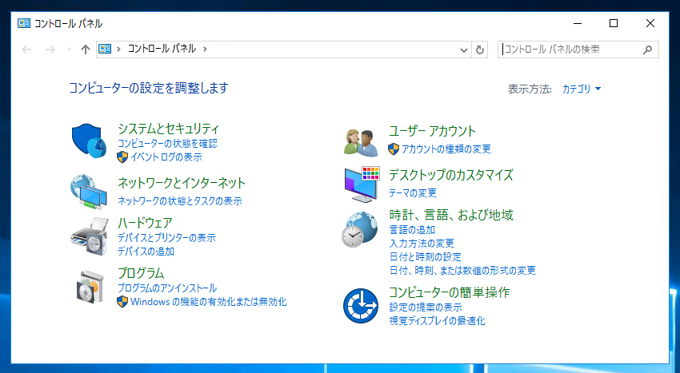
Task: Open デバイスの追加 link
Action: click(146, 251)
